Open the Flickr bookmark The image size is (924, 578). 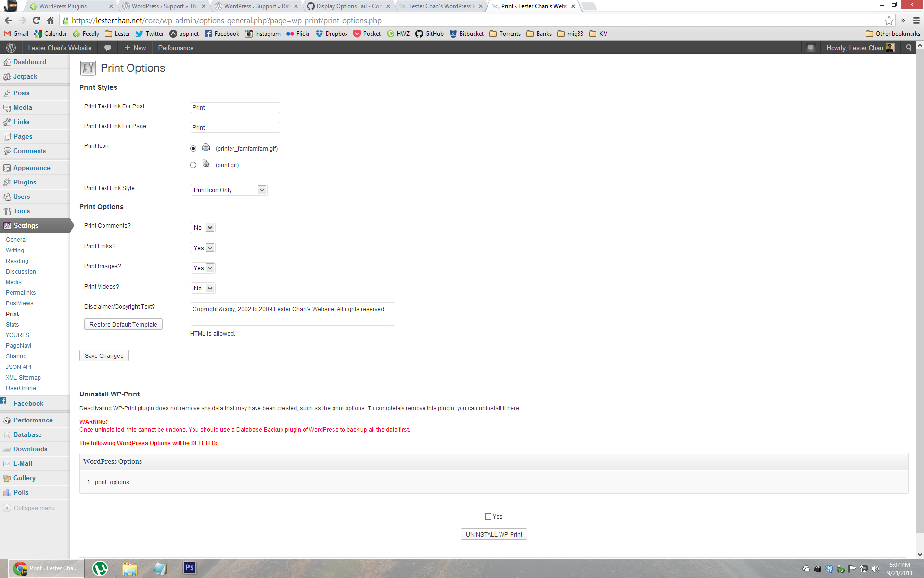tap(298, 34)
